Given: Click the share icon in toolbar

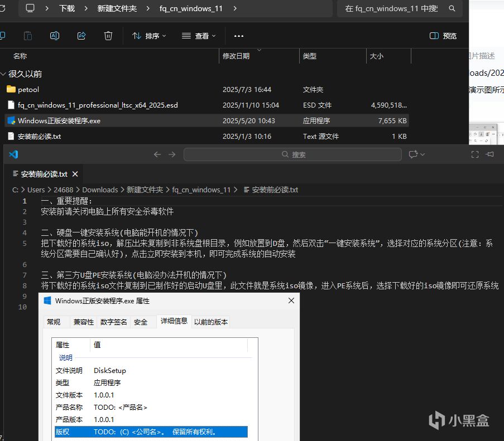Looking at the screenshot, I should (x=81, y=36).
